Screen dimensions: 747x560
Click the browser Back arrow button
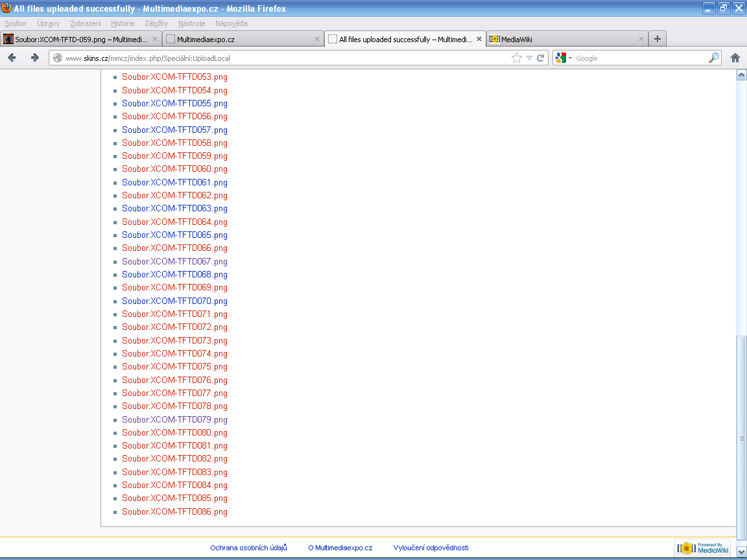[x=12, y=58]
